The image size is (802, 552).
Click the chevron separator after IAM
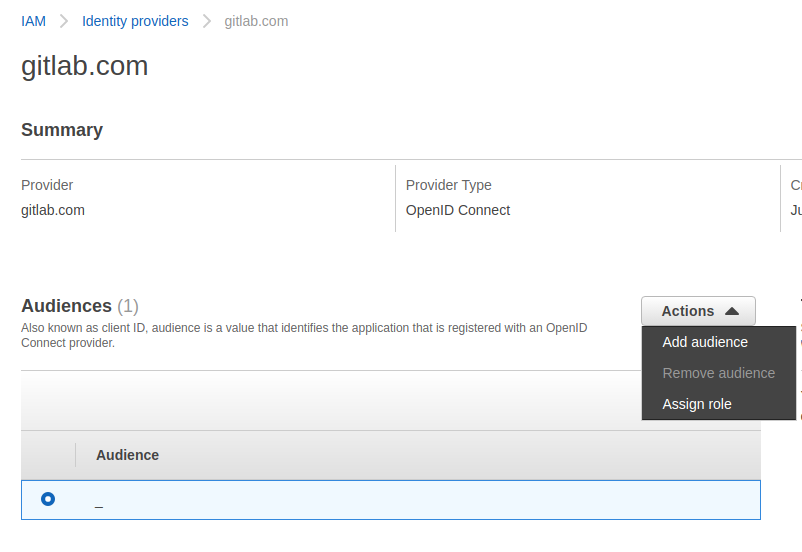64,21
